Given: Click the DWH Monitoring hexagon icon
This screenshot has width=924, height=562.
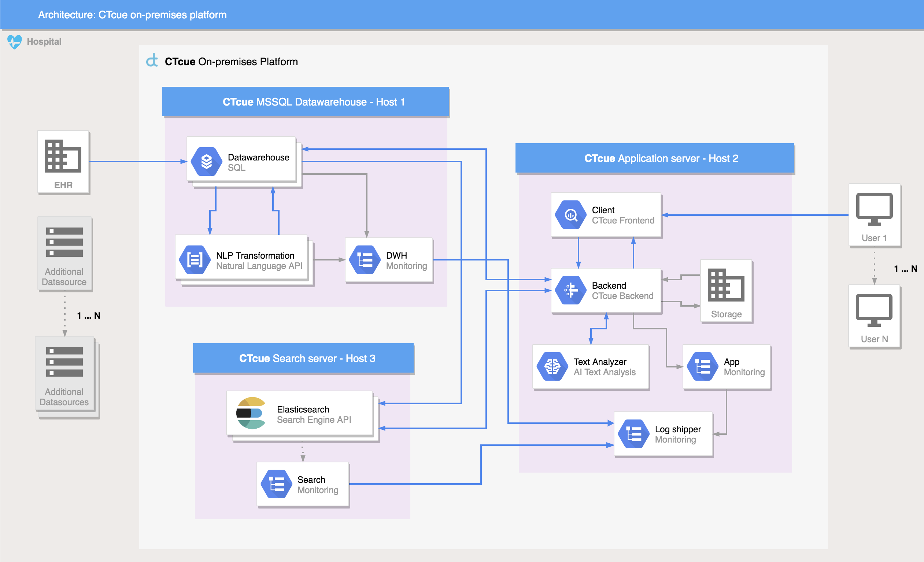Looking at the screenshot, I should coord(365,260).
